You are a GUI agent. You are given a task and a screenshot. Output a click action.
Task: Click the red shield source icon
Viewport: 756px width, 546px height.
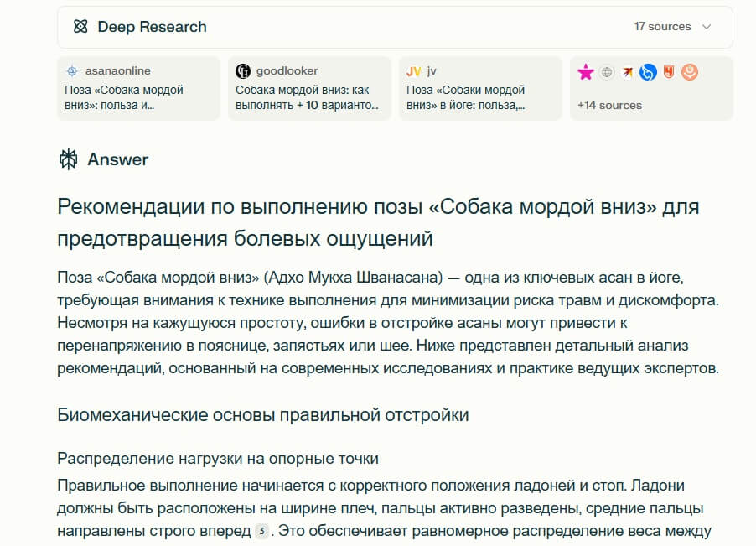point(669,73)
